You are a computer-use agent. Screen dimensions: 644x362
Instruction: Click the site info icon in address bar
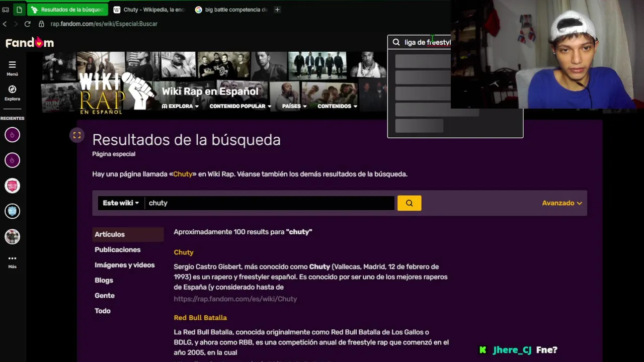point(41,24)
